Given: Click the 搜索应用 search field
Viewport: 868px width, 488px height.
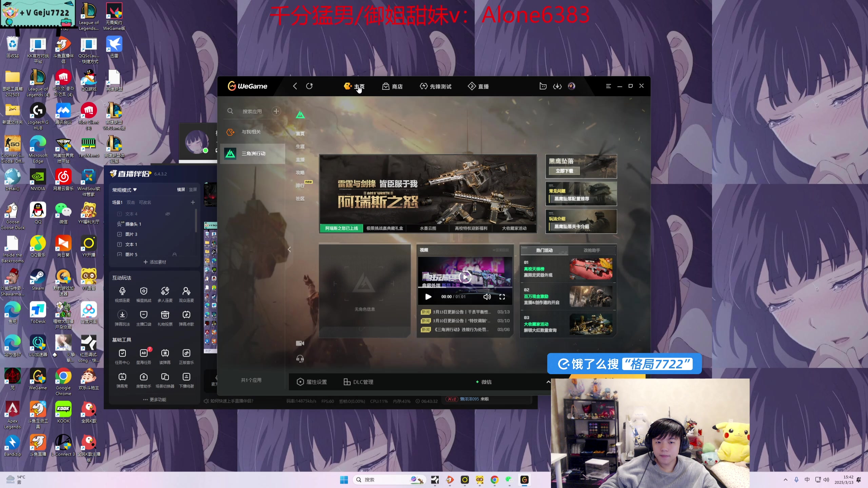Looking at the screenshot, I should point(252,111).
